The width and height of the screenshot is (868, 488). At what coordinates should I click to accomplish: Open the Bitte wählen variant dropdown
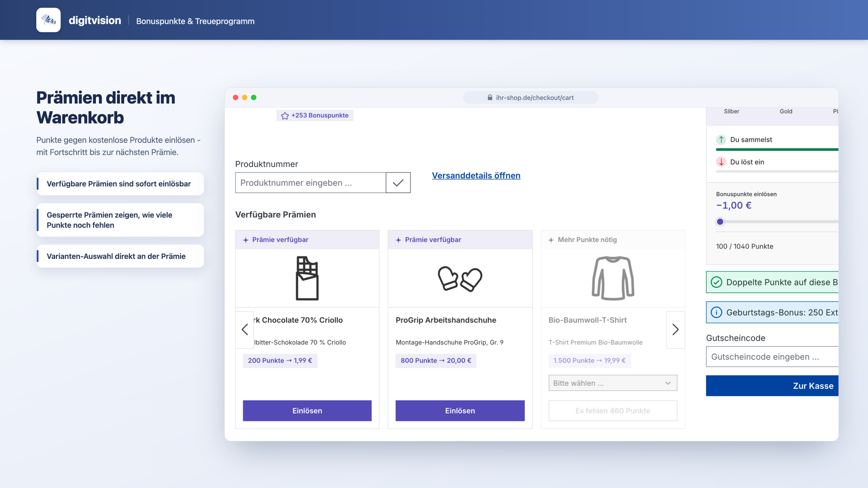pos(613,383)
